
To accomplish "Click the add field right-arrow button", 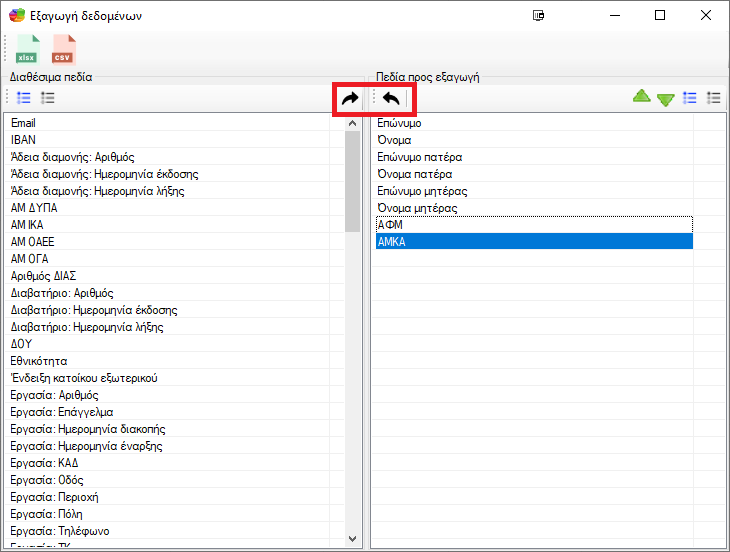I will click(349, 98).
